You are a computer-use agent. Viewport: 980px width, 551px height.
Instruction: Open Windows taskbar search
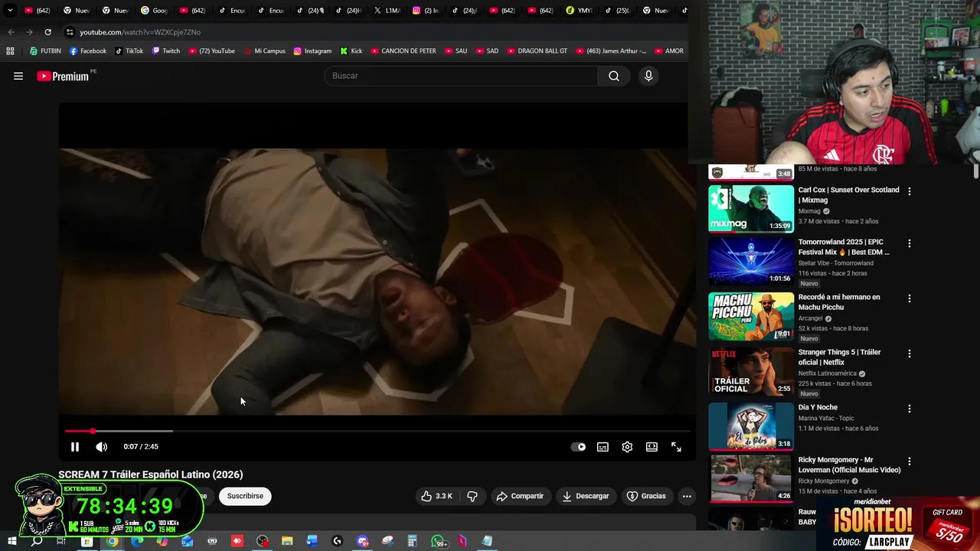(x=36, y=541)
